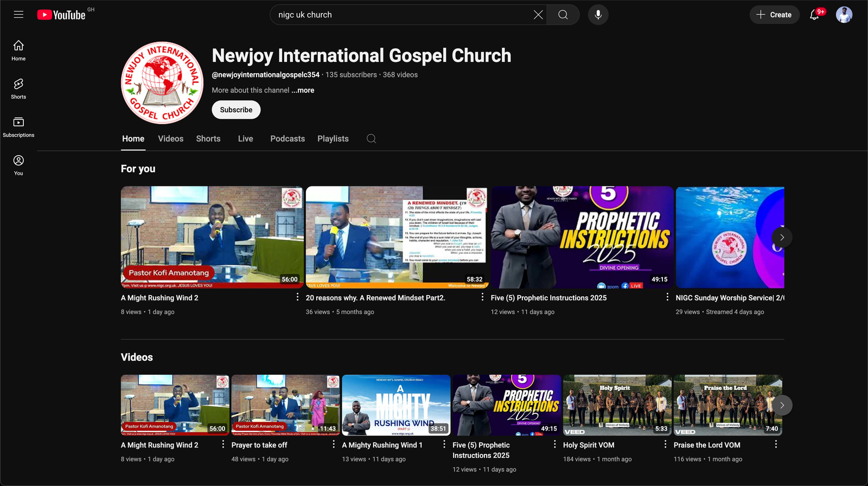
Task: Open the You sidebar section
Action: [18, 165]
